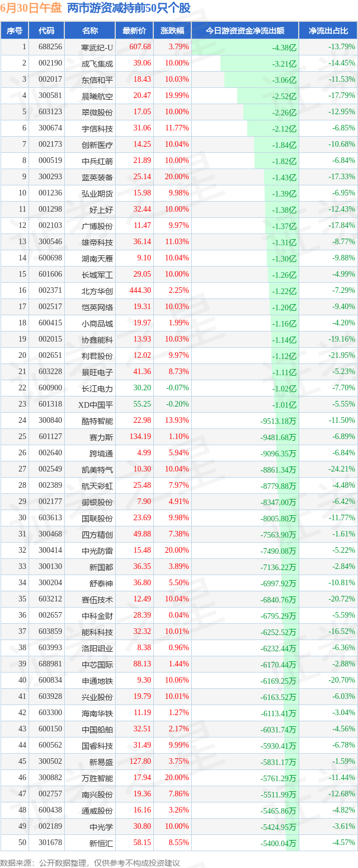The width and height of the screenshot is (358, 868).
Task: Click stock code 603613
Action: 50,518
